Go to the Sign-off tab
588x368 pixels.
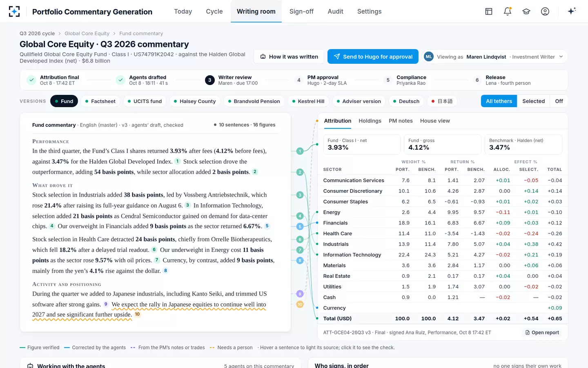pos(301,11)
